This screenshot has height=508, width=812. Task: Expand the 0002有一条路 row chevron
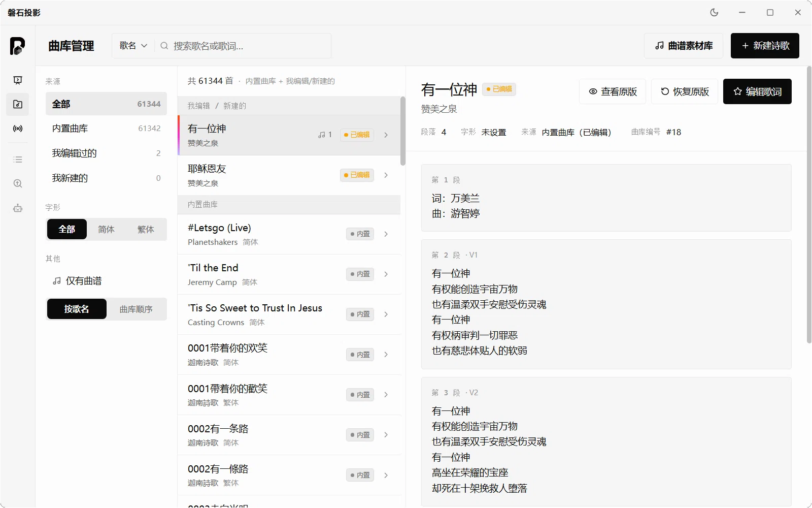click(386, 434)
